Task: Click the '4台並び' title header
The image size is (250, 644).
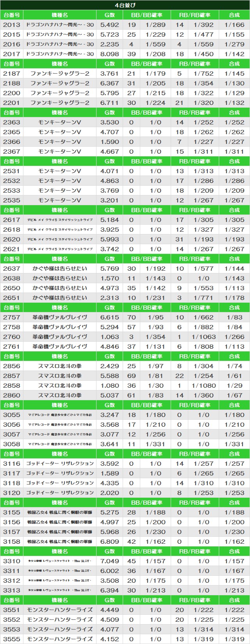Action: click(x=125, y=5)
